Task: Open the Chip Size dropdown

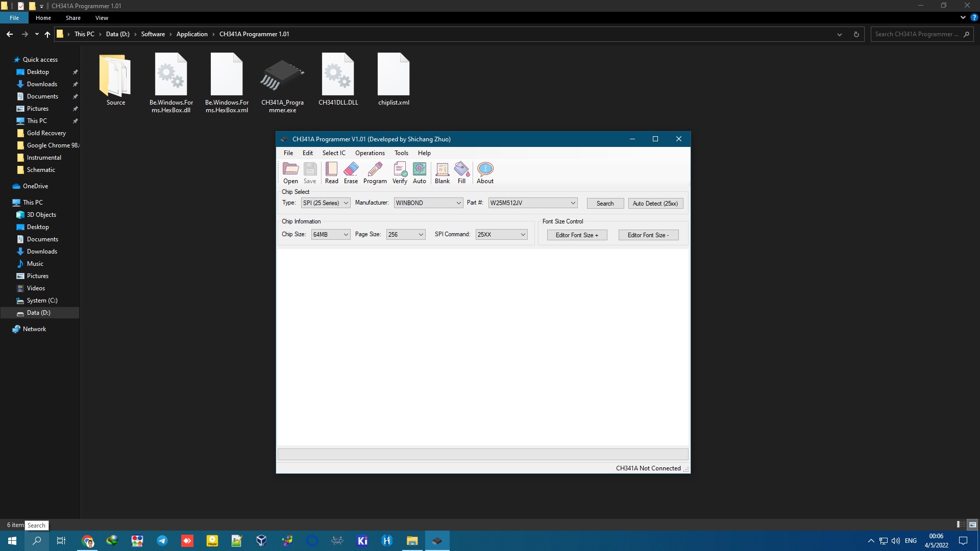Action: pos(330,235)
